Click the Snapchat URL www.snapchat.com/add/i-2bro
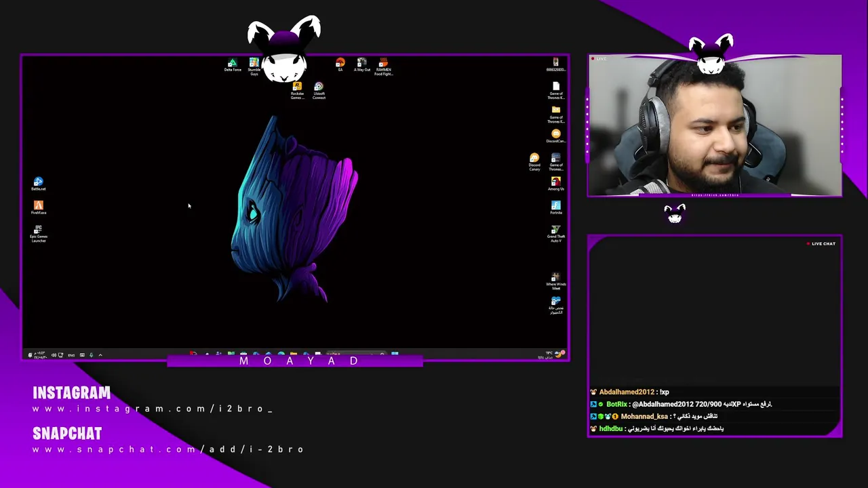The image size is (868, 488). pos(168,449)
